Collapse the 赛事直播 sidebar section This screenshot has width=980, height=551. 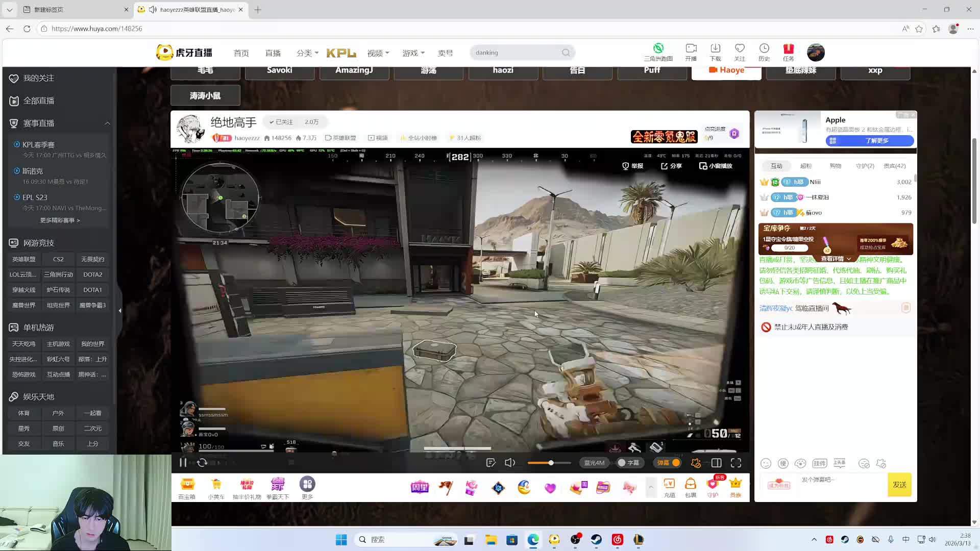tap(107, 123)
